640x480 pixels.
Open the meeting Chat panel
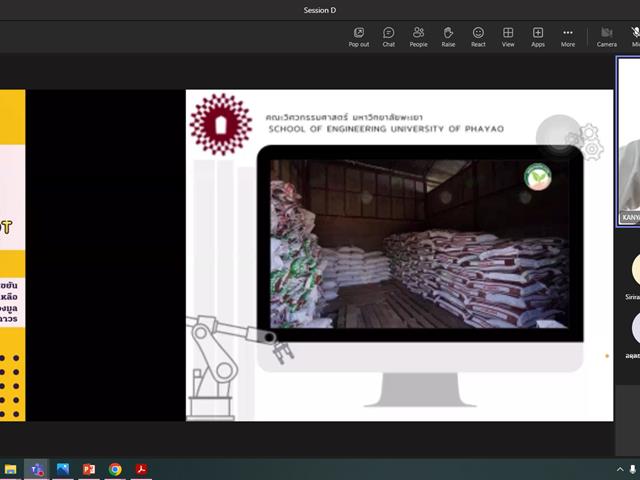pos(389,37)
